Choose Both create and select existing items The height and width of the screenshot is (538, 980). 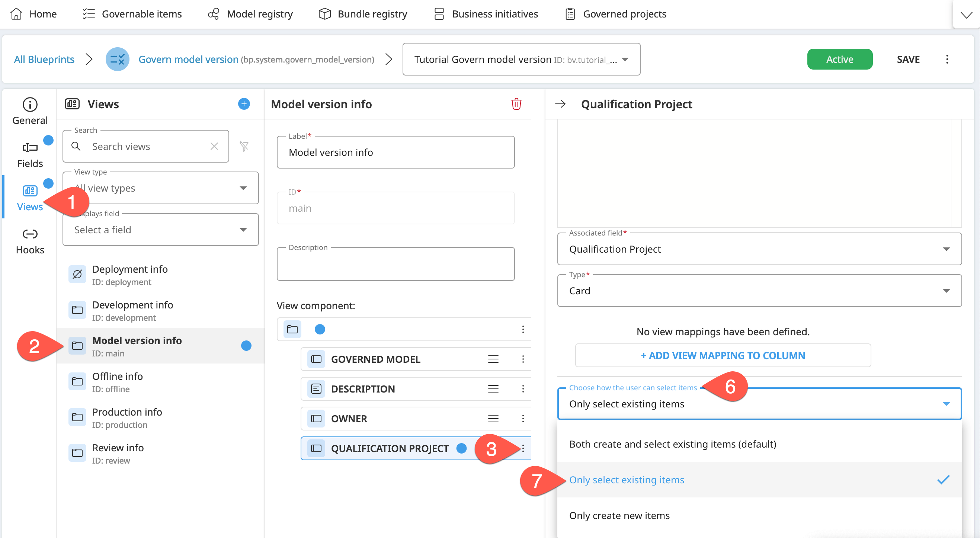759,444
